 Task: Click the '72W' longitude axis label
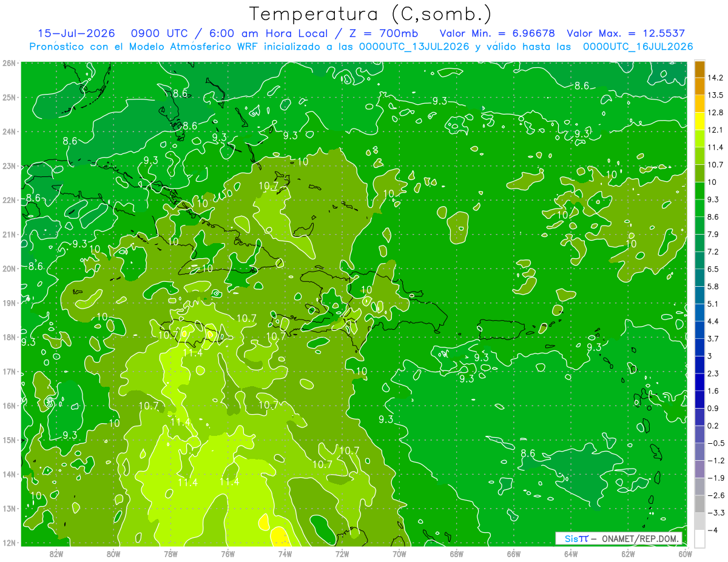coord(342,554)
